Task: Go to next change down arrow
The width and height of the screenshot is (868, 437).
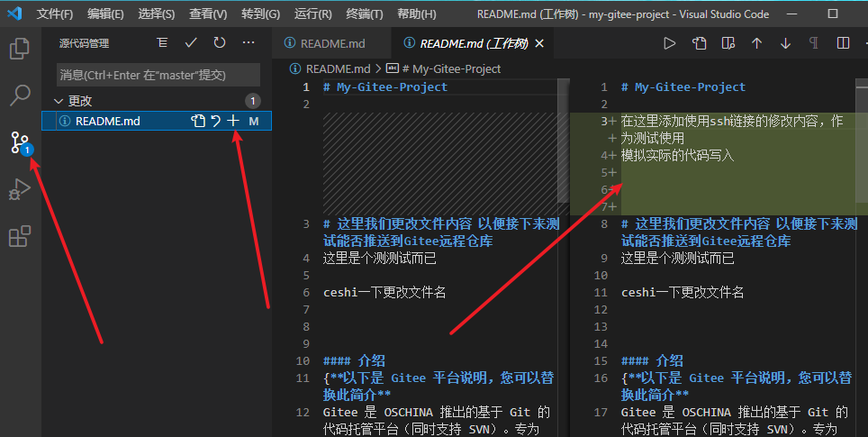Action: (x=785, y=43)
